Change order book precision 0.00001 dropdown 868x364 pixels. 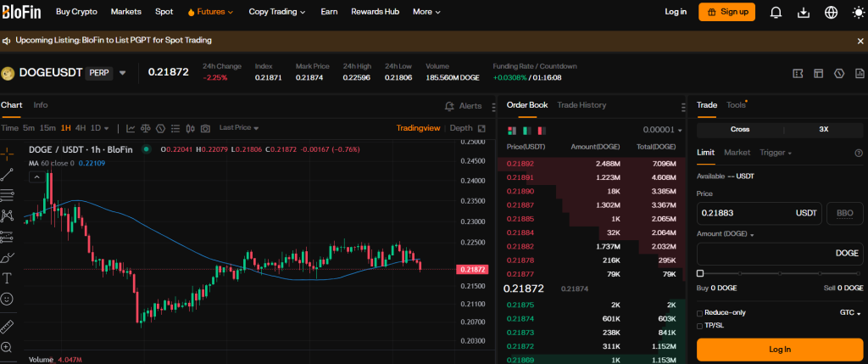pos(662,130)
